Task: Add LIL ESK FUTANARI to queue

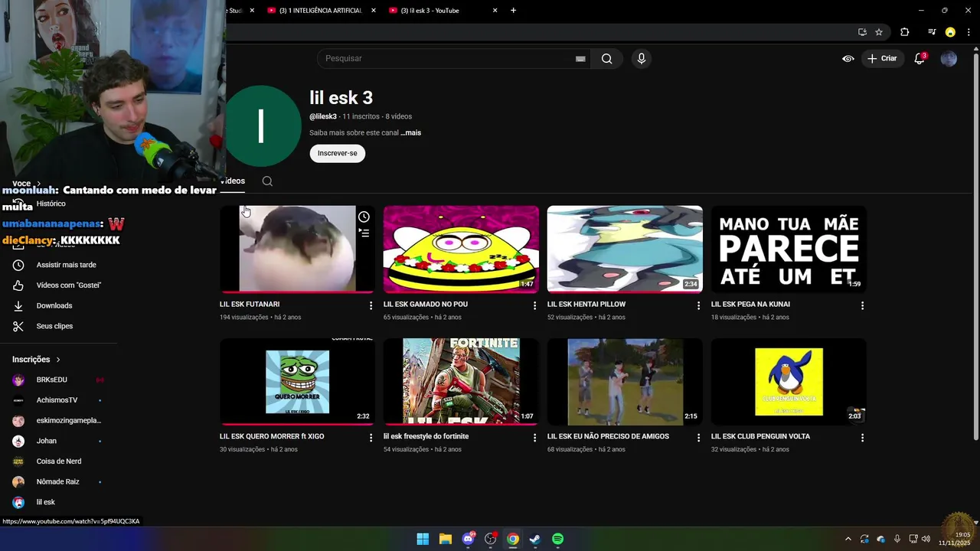Action: 364,233
